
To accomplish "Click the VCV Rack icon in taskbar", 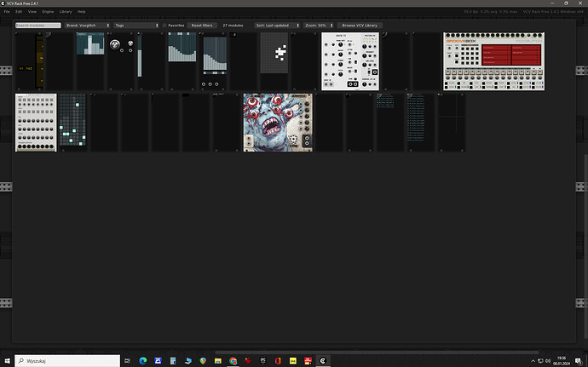I will pyautogui.click(x=324, y=360).
